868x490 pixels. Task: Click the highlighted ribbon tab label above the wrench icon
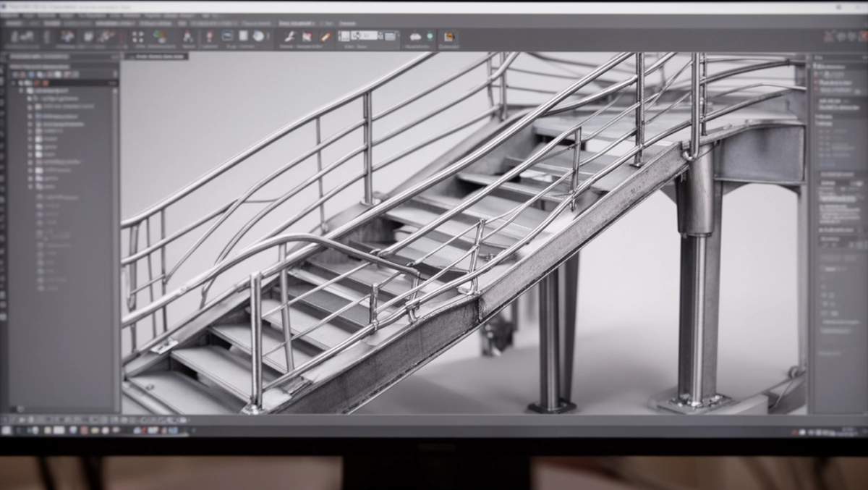point(297,23)
